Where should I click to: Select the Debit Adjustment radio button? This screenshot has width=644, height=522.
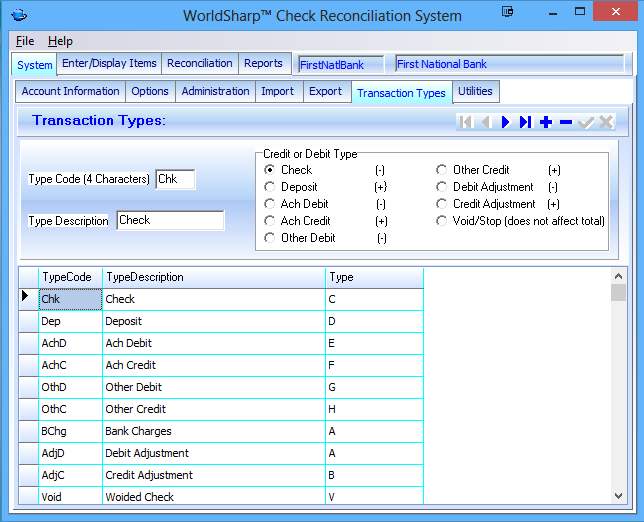click(442, 187)
